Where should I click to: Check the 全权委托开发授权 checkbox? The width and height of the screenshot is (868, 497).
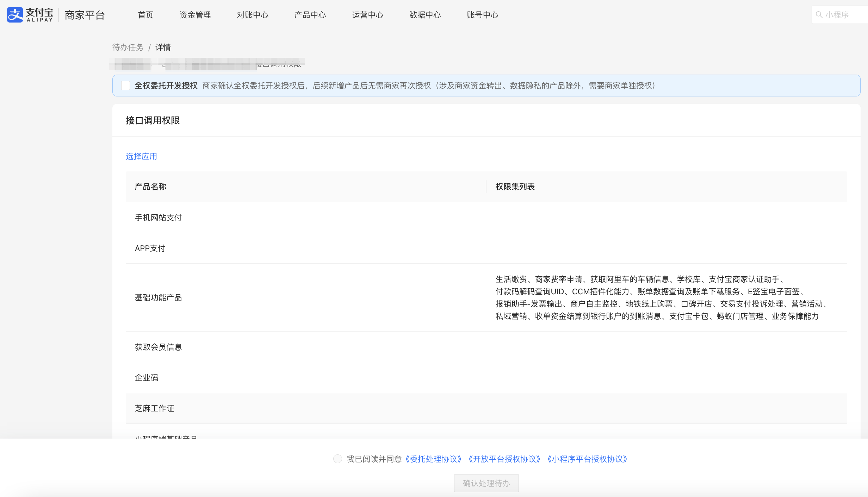pyautogui.click(x=125, y=86)
